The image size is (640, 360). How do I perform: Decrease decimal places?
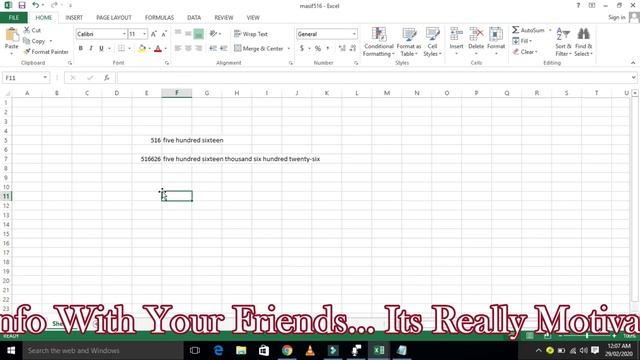[x=353, y=48]
